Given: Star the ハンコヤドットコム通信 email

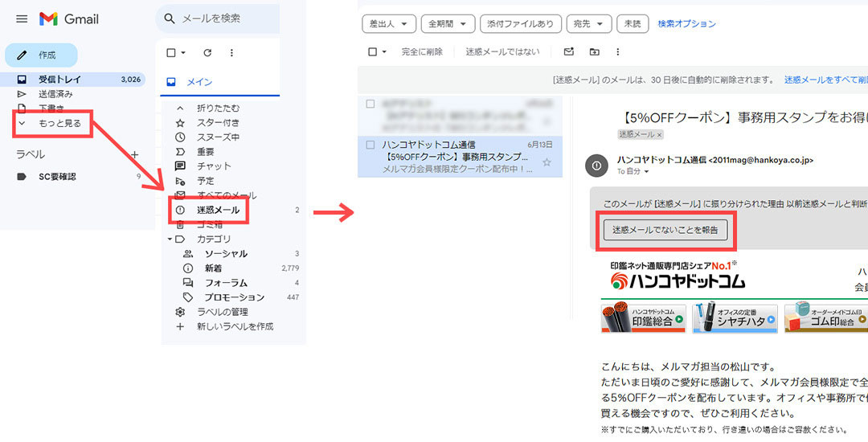Looking at the screenshot, I should (x=547, y=162).
